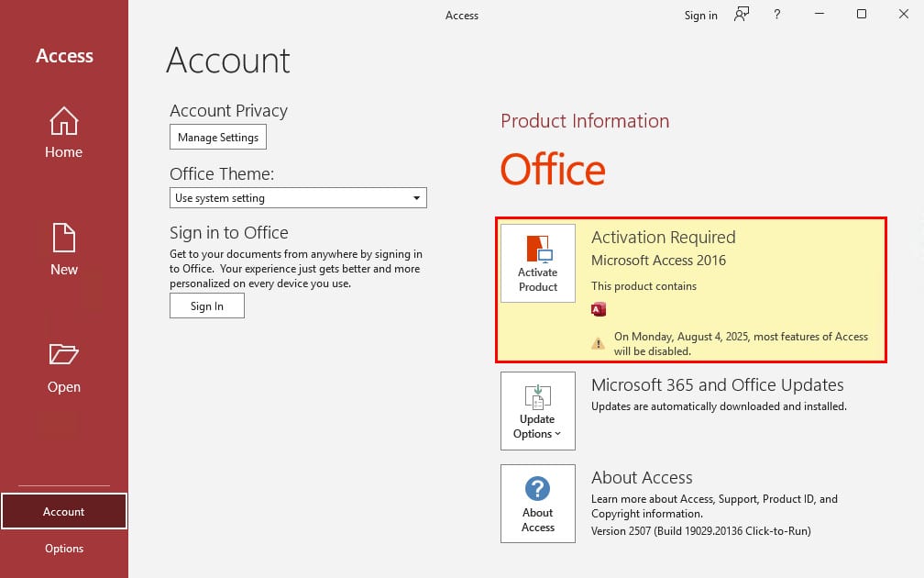The height and width of the screenshot is (578, 924).
Task: Open Options in the sidebar
Action: tap(63, 549)
